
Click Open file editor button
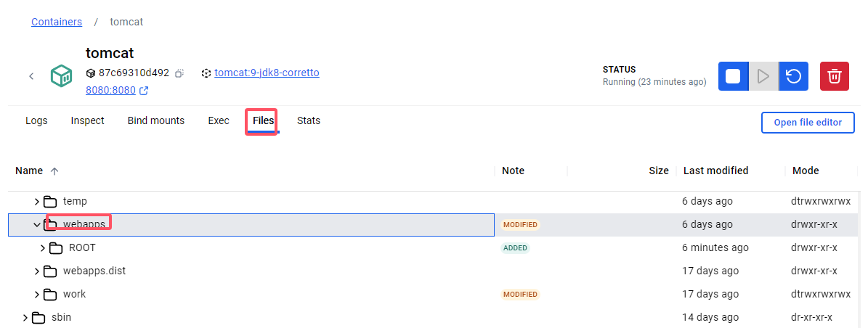point(808,122)
